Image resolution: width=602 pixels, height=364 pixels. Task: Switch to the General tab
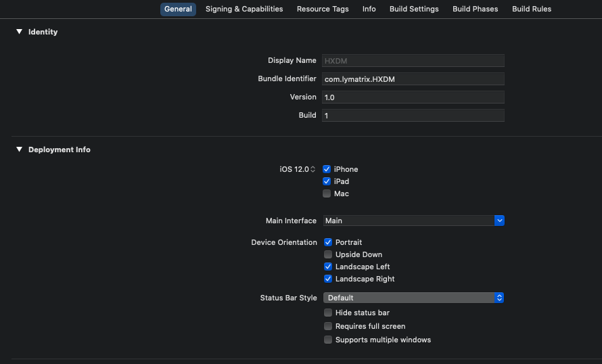pyautogui.click(x=178, y=9)
